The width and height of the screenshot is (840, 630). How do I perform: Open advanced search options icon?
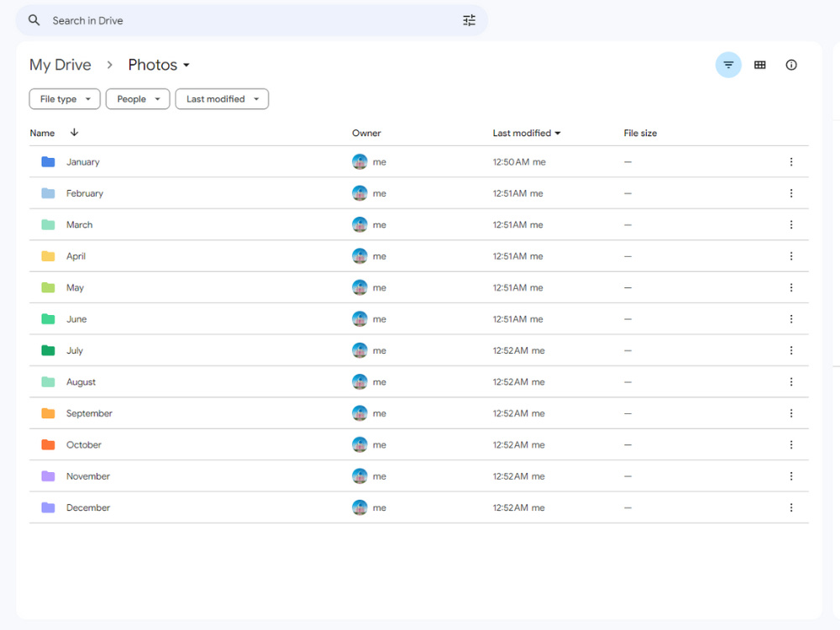coord(469,20)
